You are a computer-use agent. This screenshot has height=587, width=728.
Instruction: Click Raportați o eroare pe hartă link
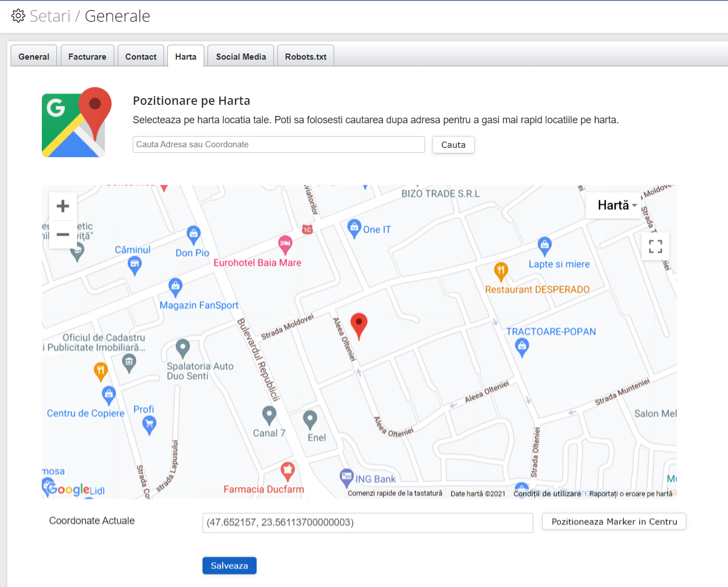(631, 494)
